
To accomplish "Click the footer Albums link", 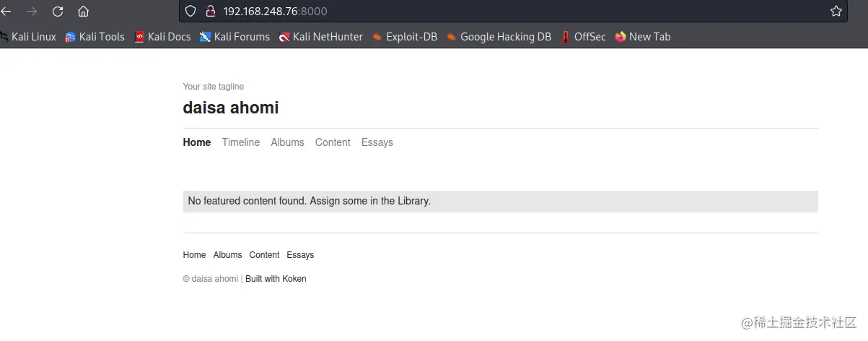I will pyautogui.click(x=227, y=255).
